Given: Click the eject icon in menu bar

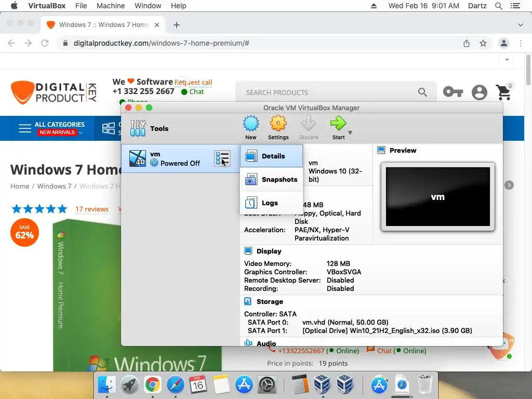Looking at the screenshot, I should point(374,6).
